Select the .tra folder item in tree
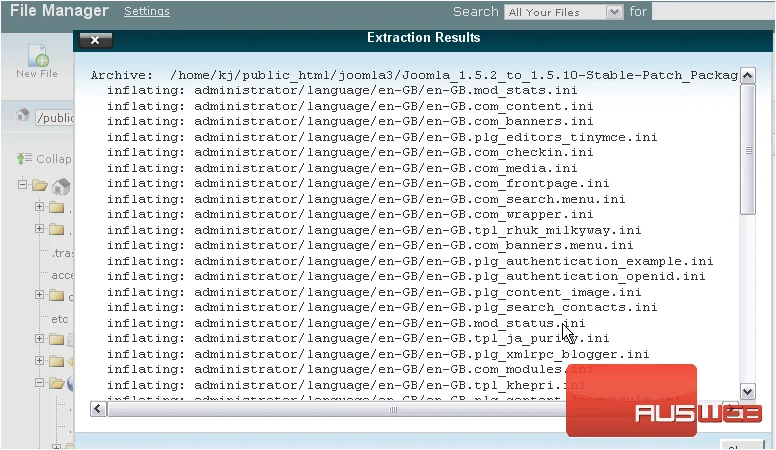 [62, 253]
